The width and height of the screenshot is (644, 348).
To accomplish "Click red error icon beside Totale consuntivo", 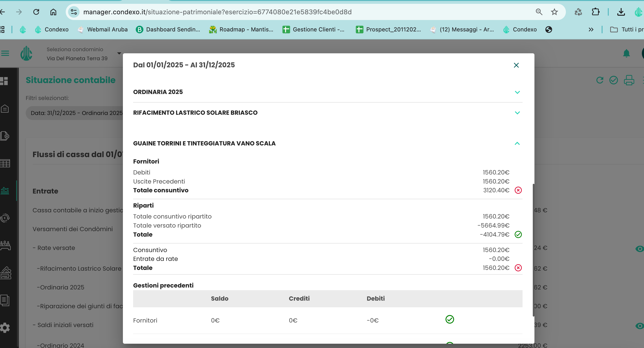I will coord(518,190).
